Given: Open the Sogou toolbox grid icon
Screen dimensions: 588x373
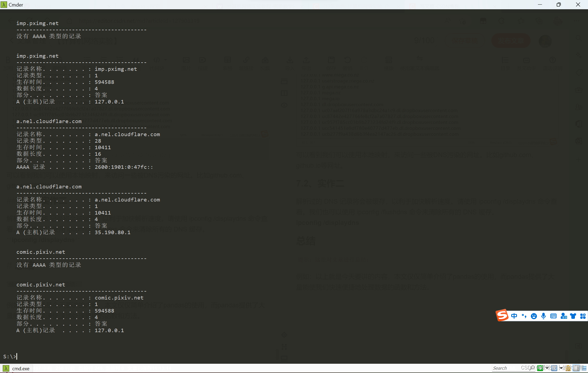Looking at the screenshot, I should point(583,316).
